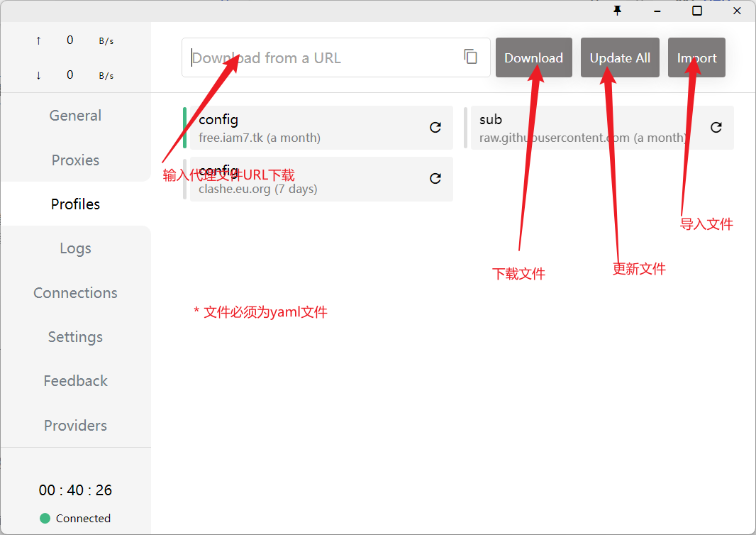
Task: Switch to the Proxies tab
Action: click(x=75, y=160)
